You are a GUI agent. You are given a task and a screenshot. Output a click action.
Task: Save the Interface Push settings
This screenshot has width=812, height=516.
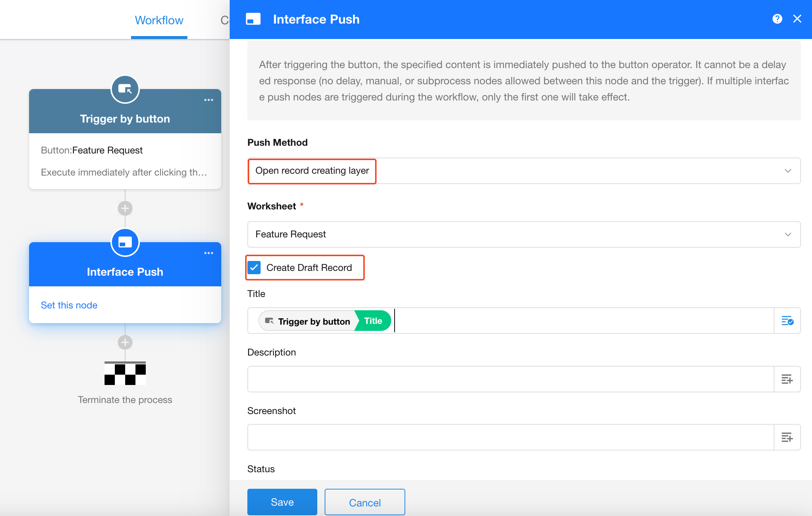click(282, 502)
